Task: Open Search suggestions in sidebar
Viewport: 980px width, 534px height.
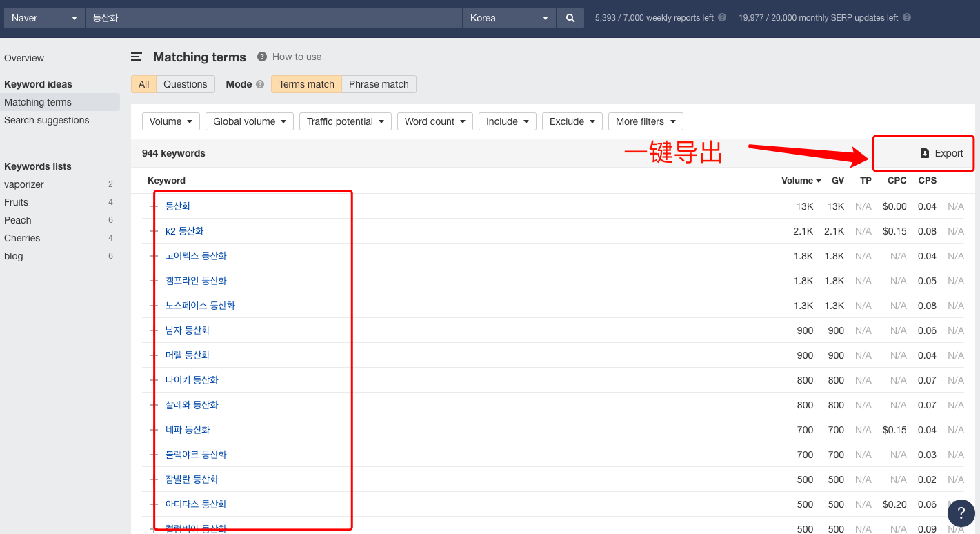Action: pyautogui.click(x=47, y=120)
